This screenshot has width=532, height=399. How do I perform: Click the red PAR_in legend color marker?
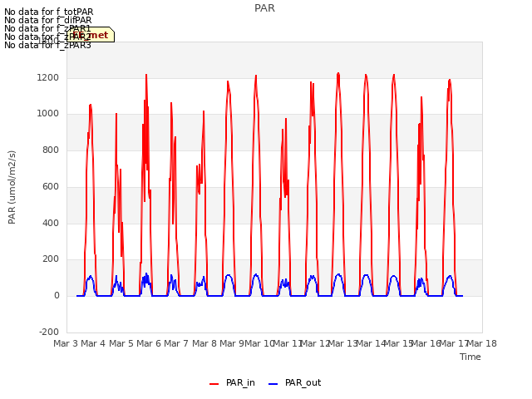[x=214, y=384]
